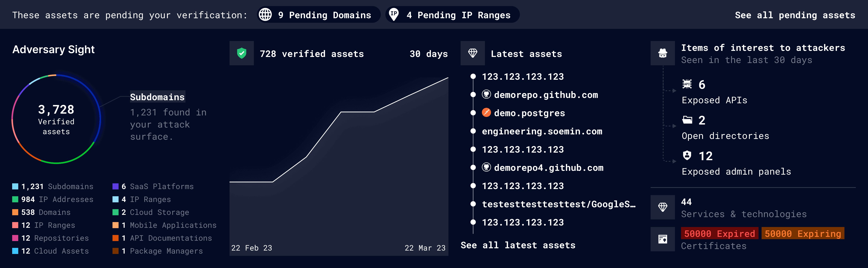Viewport: 868px width, 268px height.
Task: Click the IP pin icon for Pending Ranges
Action: pyautogui.click(x=394, y=14)
